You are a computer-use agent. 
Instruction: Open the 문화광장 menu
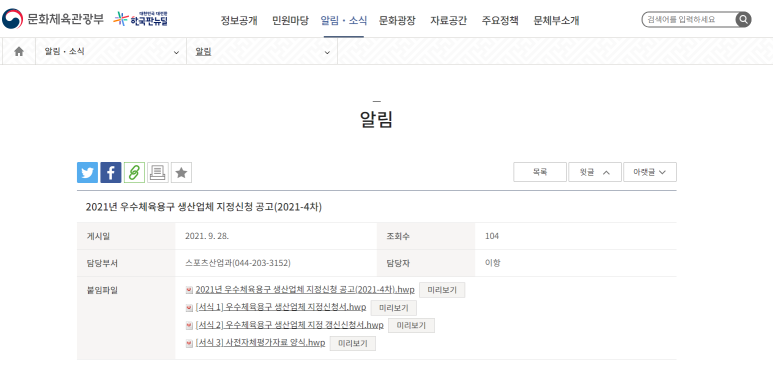(397, 21)
